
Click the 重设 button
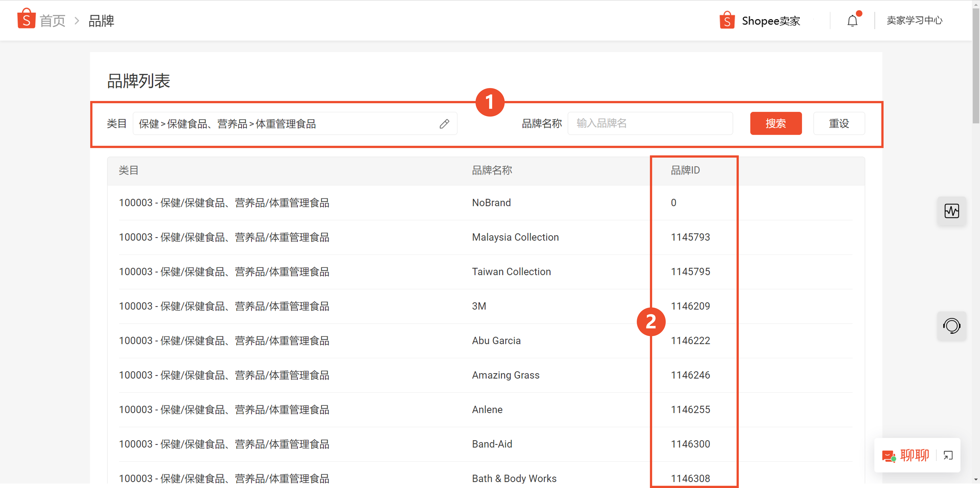point(839,123)
